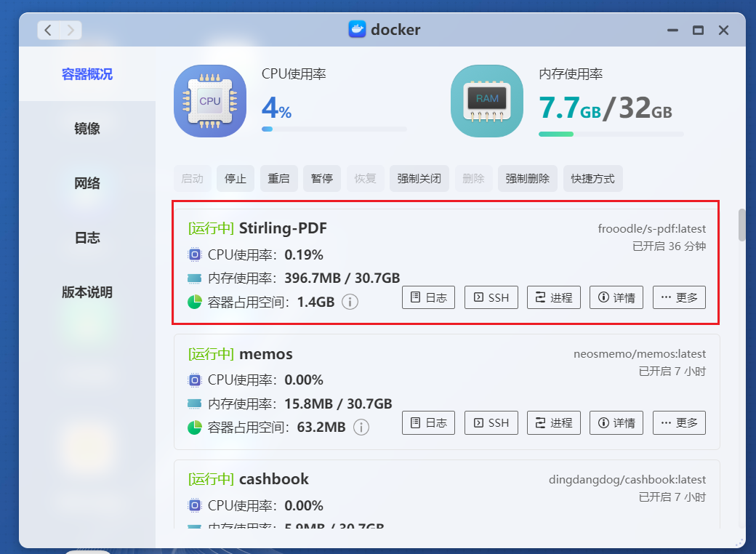Click memos memory 15.8MB / 30.7GB value
The width and height of the screenshot is (756, 554).
pyautogui.click(x=338, y=404)
